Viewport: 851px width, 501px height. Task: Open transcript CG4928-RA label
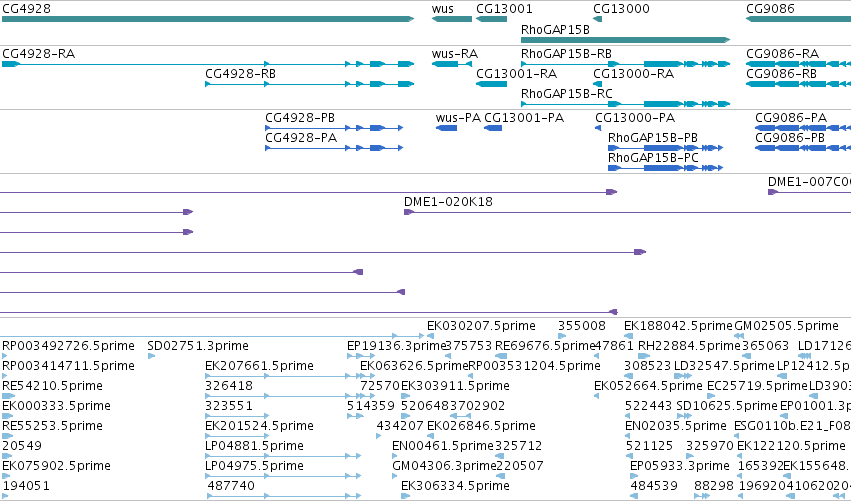tap(39, 54)
